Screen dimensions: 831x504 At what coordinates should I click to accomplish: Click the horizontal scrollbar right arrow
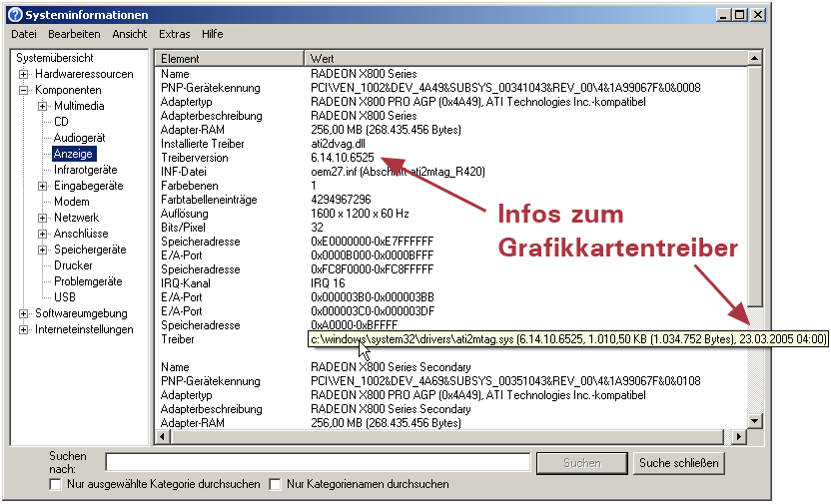pos(738,437)
